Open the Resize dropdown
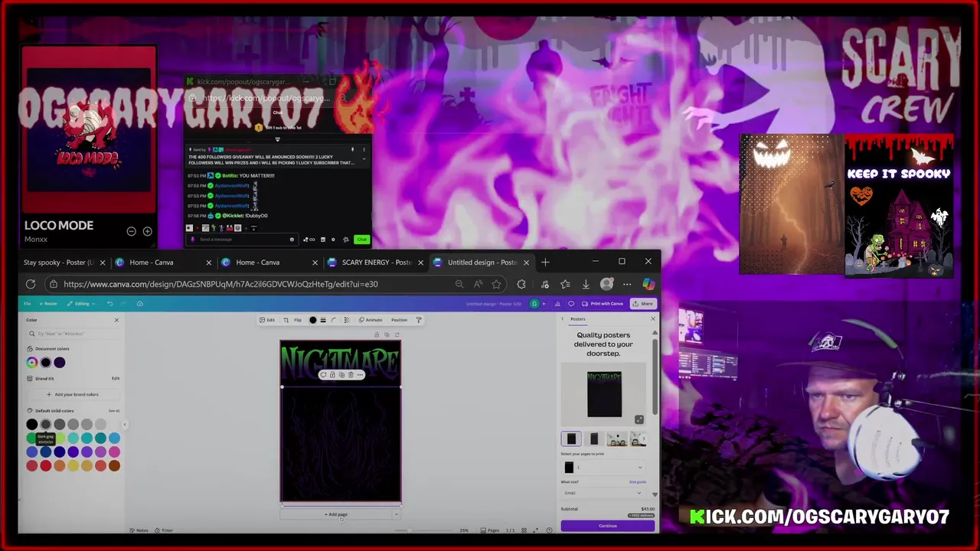This screenshot has height=551, width=980. (49, 304)
